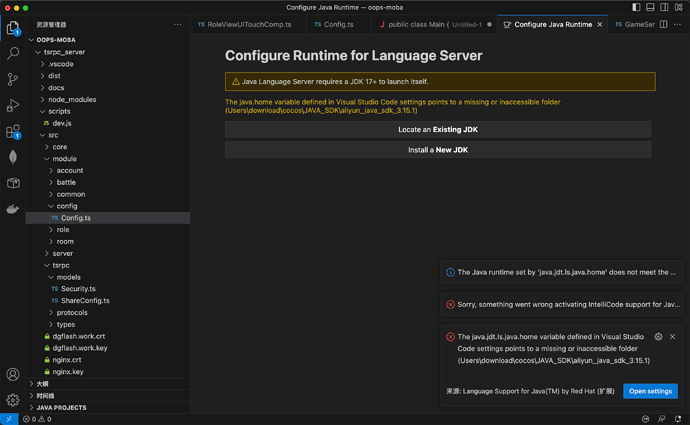
Task: Open the Manage gear in activity bar
Action: tap(13, 400)
